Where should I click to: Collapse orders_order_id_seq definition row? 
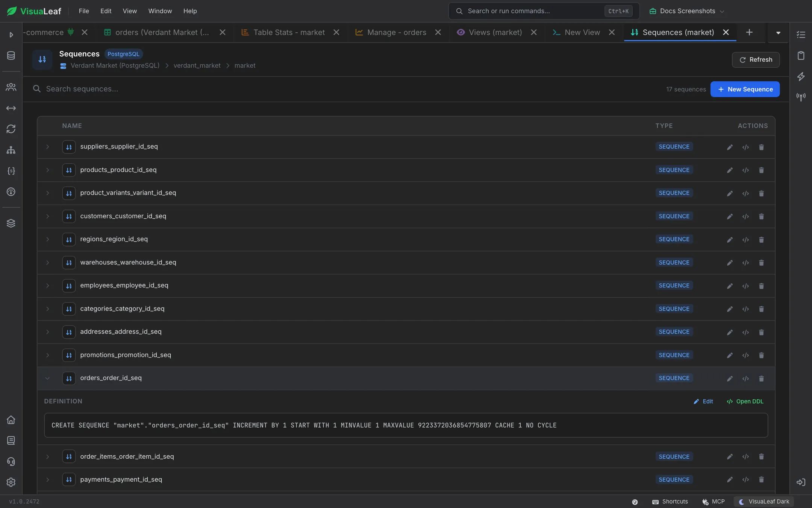(x=48, y=378)
